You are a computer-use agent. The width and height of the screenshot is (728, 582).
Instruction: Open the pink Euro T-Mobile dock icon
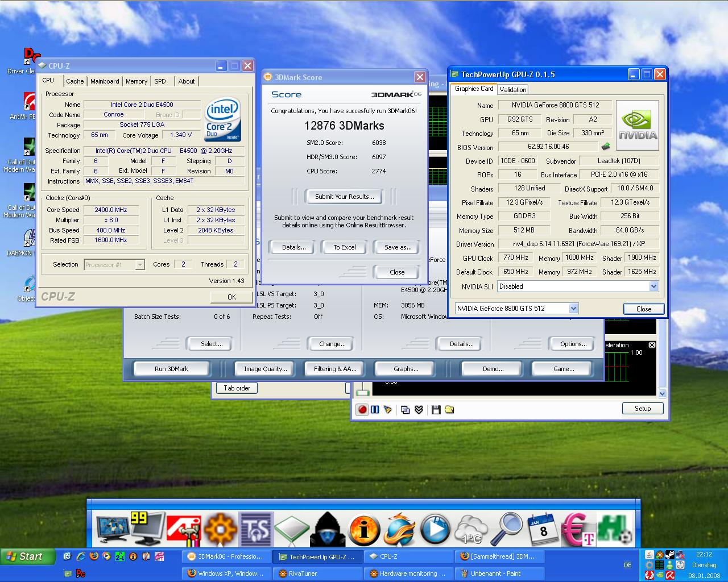tap(578, 530)
